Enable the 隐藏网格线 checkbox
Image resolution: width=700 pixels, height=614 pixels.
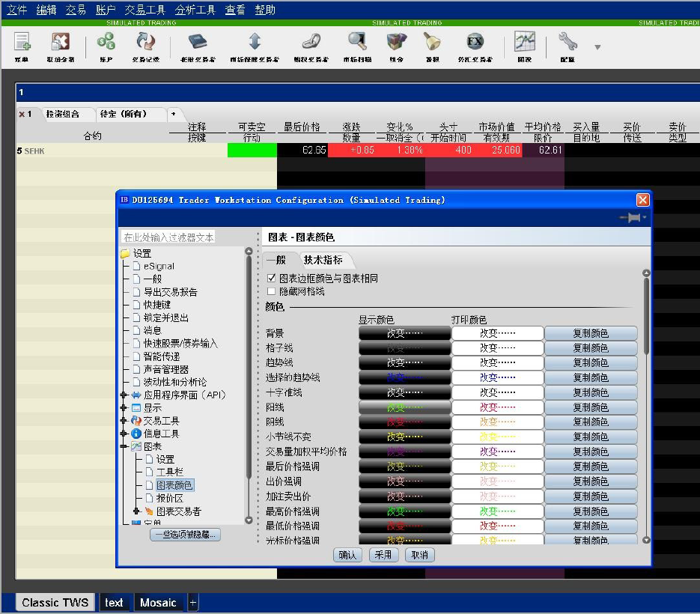pos(271,291)
